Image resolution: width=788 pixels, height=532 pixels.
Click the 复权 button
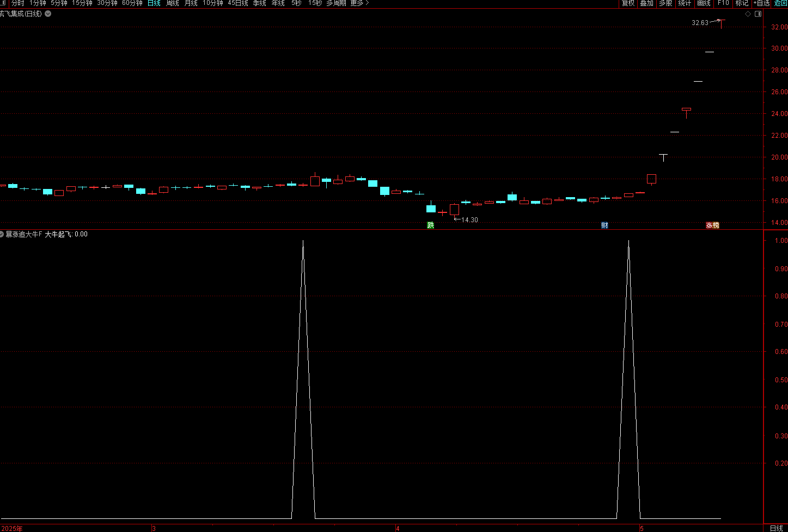coord(628,3)
